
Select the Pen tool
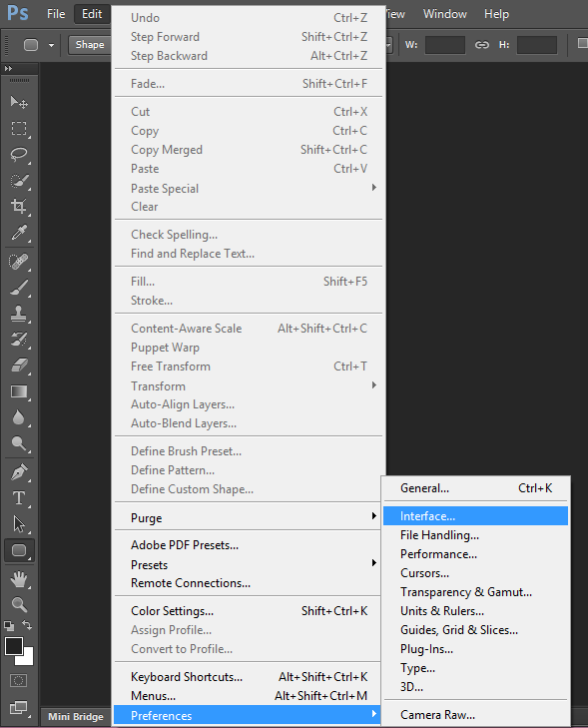(19, 472)
